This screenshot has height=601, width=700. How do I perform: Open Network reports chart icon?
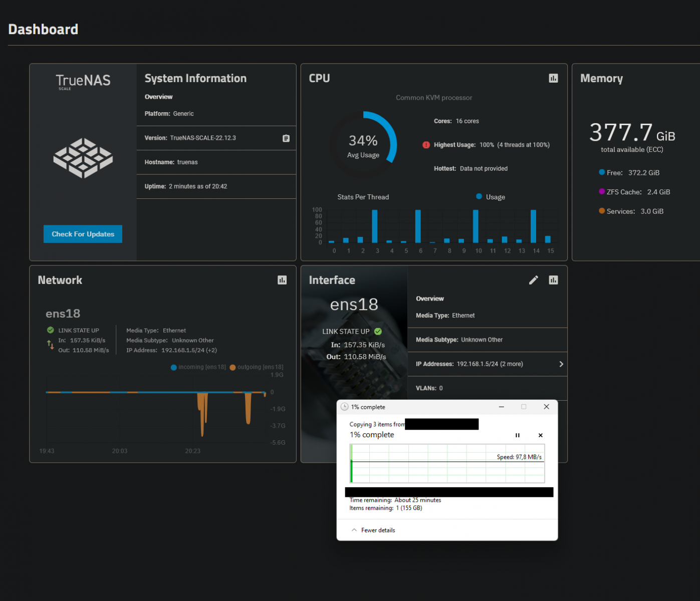(282, 280)
